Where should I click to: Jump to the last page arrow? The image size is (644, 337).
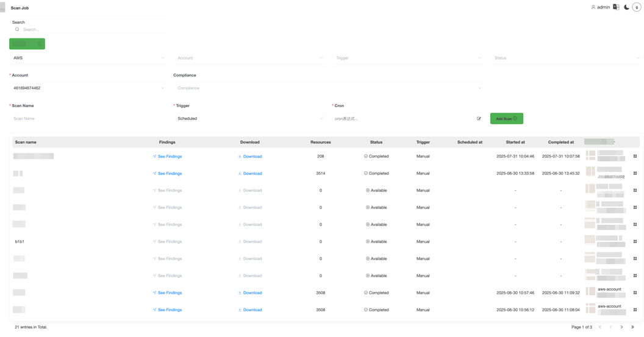(632, 327)
